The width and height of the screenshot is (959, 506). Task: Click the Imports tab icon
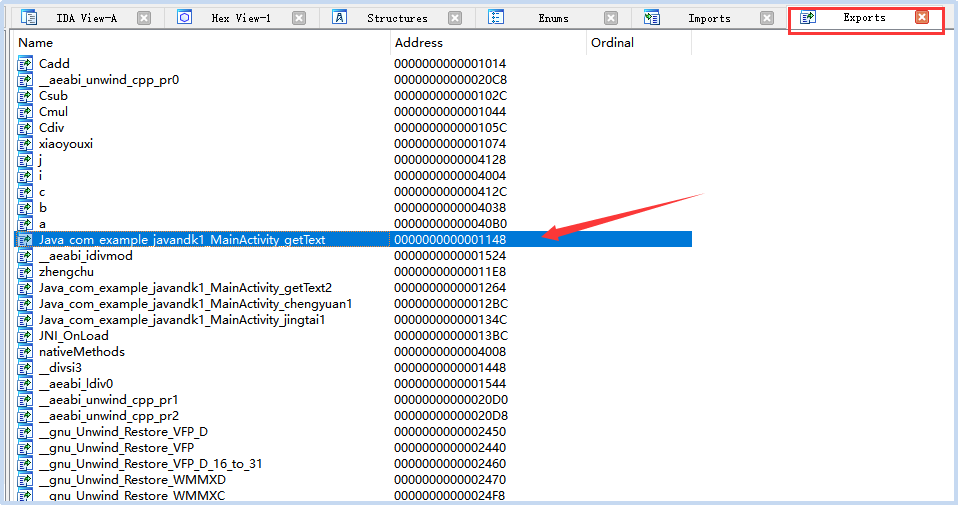652,18
